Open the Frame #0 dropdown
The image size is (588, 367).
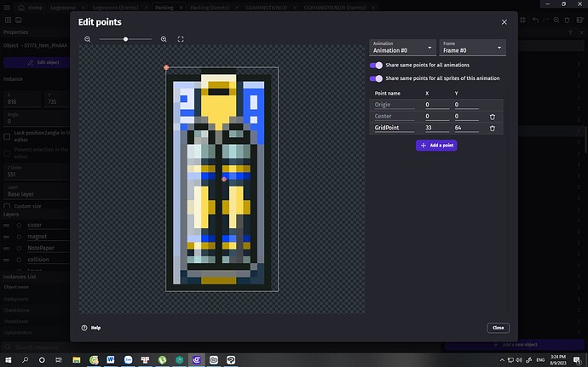tap(472, 48)
